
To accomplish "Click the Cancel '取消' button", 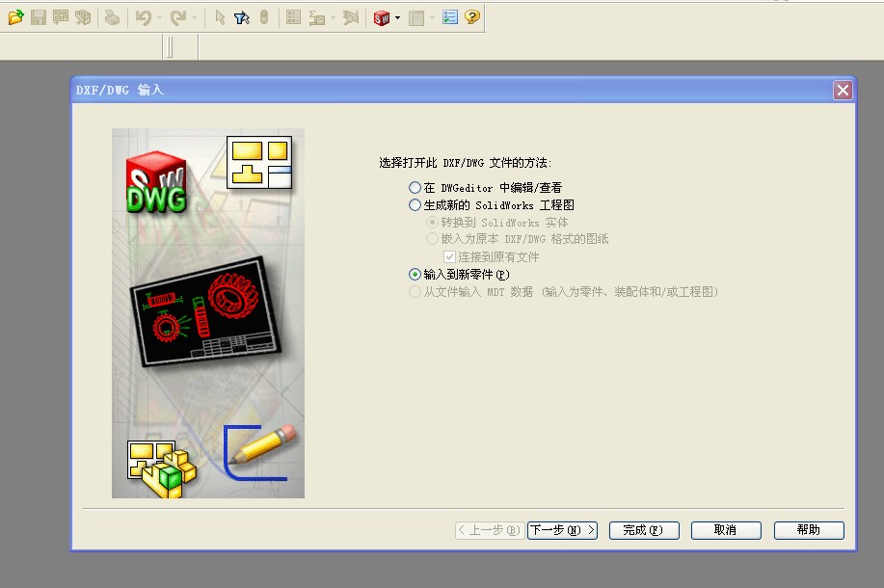I will (x=726, y=530).
